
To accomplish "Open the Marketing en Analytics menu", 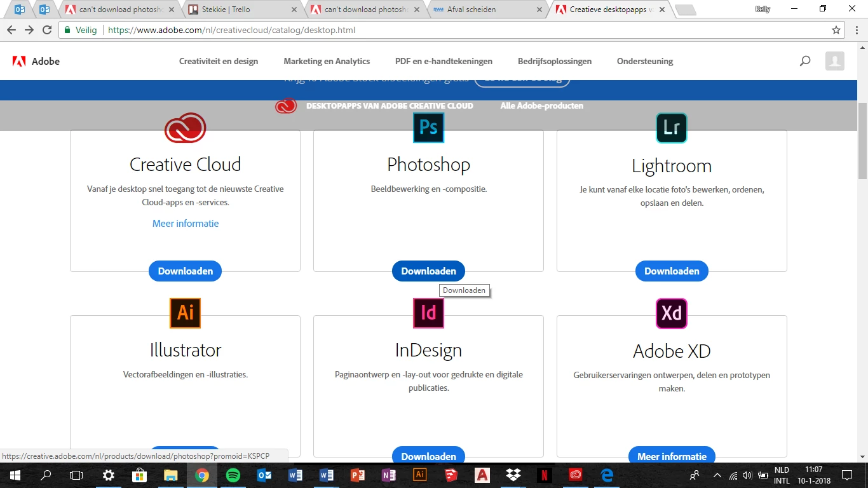I will coord(327,61).
